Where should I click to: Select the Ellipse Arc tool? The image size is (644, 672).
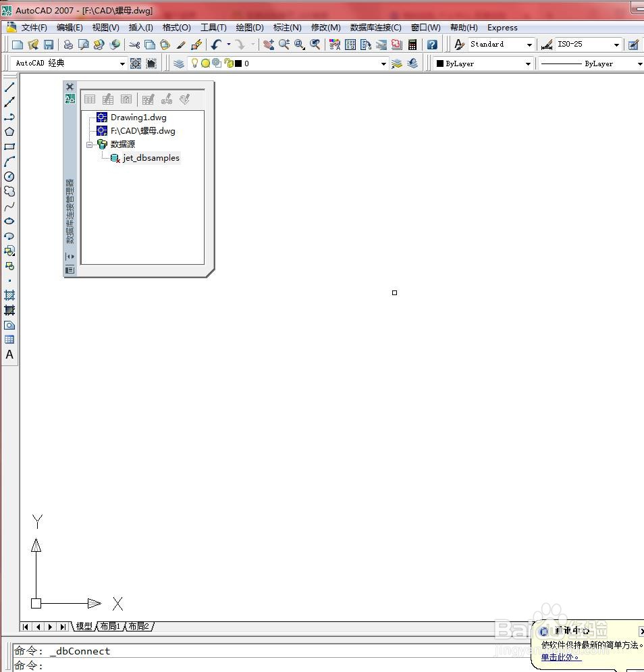coord(9,236)
